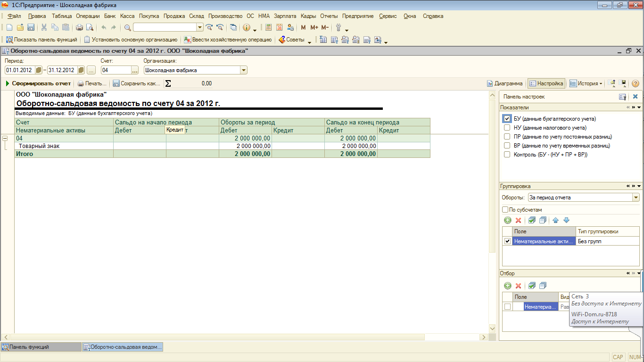Click the Диаграмма button

click(x=504, y=83)
